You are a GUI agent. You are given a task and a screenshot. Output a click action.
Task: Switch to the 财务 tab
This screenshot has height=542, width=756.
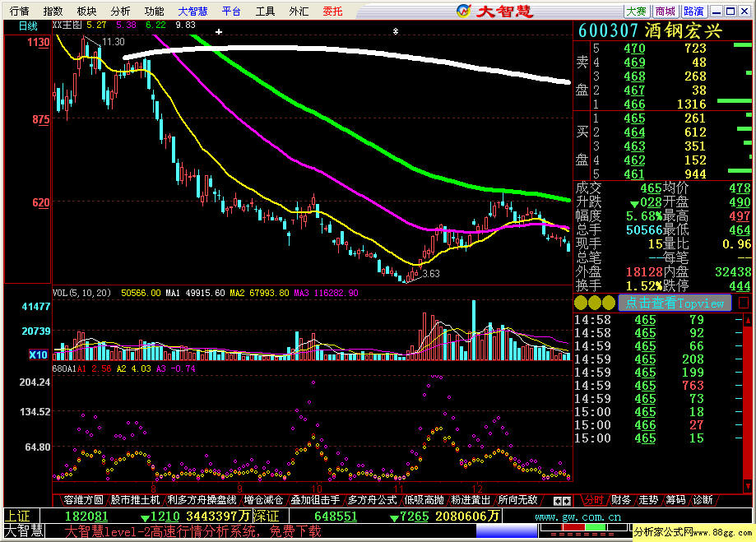coord(621,500)
